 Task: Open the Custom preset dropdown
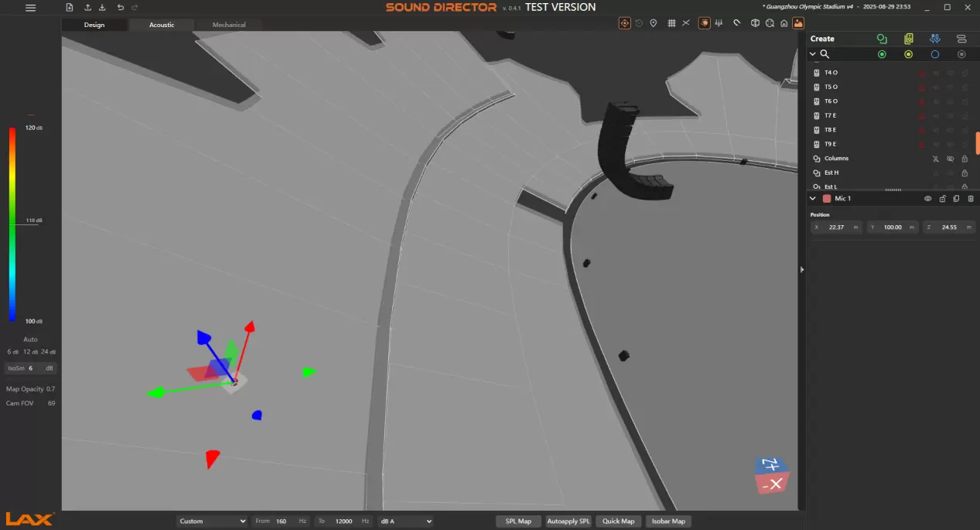[x=212, y=521]
